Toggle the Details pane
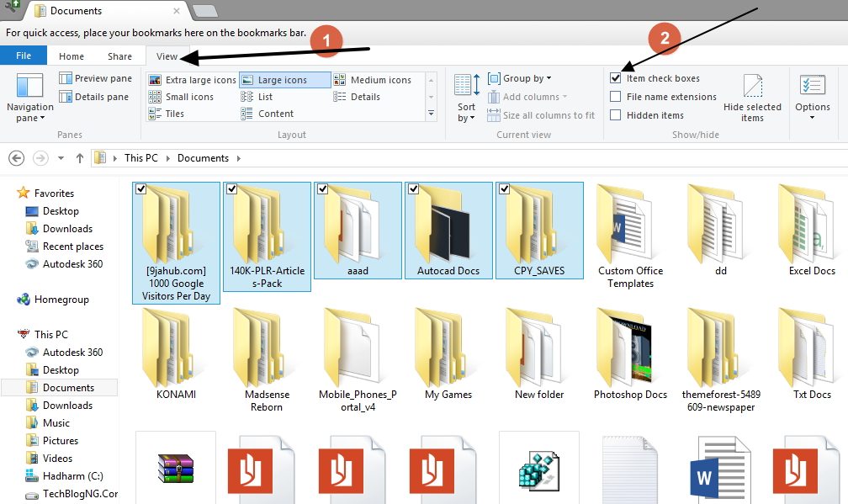 pos(94,97)
